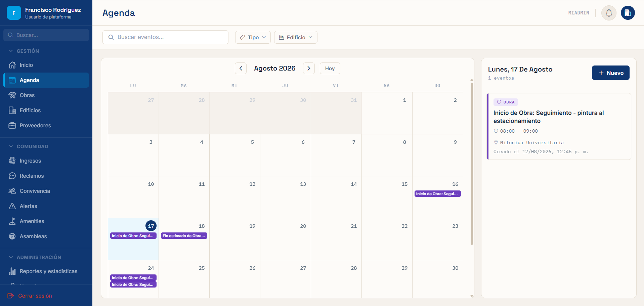Image resolution: width=644 pixels, height=306 pixels.
Task: Open the Edificio filter dropdown
Action: point(296,37)
